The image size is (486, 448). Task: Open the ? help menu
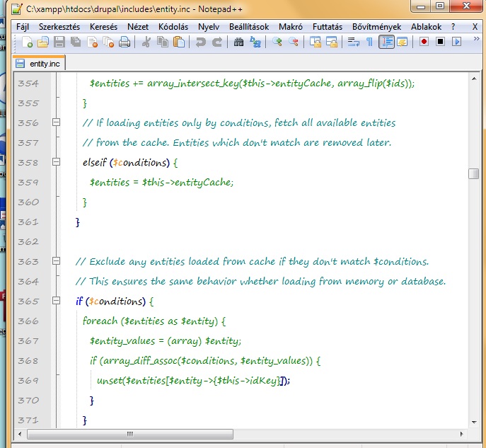tap(453, 27)
